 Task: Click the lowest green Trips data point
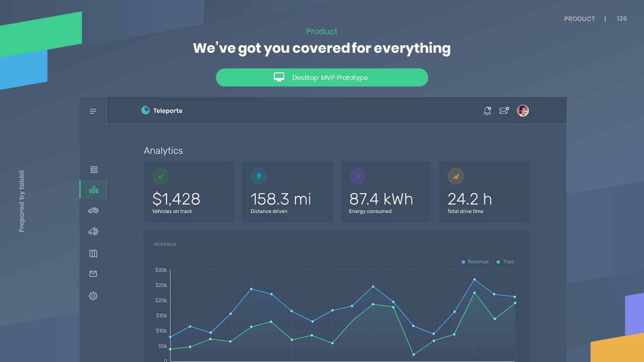tap(414, 354)
